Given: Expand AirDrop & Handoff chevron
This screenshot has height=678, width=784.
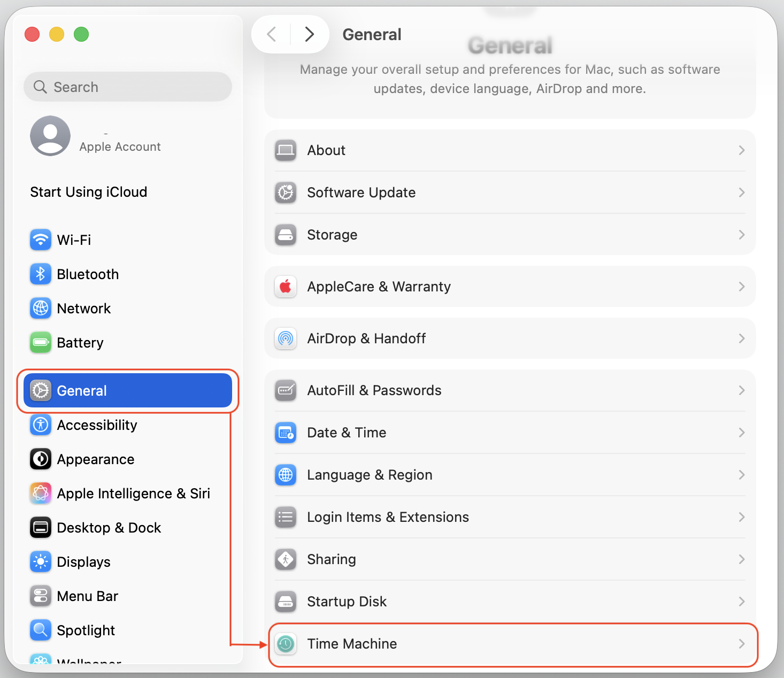Looking at the screenshot, I should pos(742,338).
